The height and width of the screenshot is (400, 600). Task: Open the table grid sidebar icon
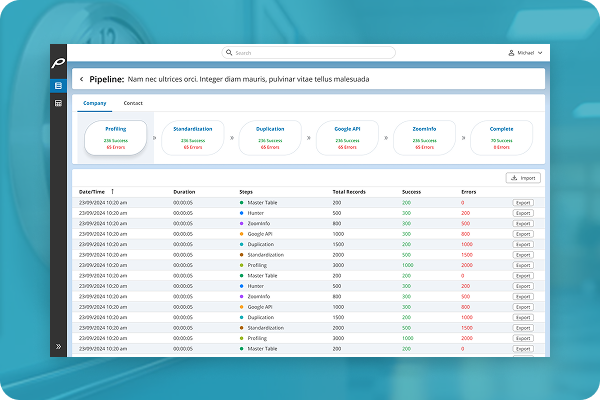click(x=59, y=103)
